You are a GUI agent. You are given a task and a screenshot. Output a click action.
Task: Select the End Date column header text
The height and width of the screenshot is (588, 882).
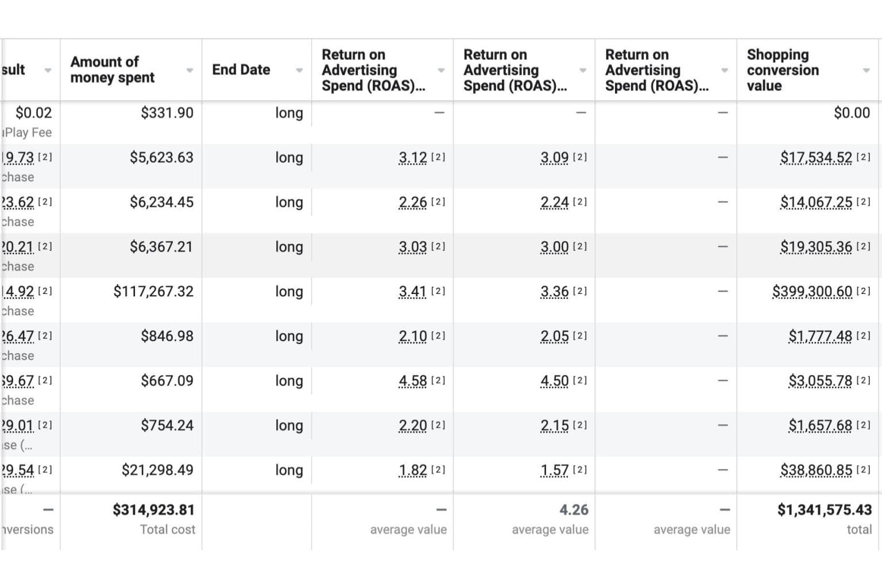241,69
